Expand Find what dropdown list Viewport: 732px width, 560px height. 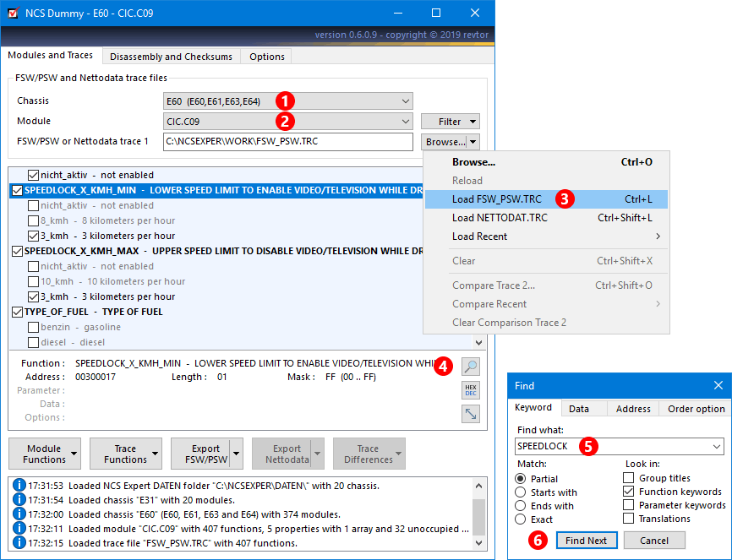[717, 447]
